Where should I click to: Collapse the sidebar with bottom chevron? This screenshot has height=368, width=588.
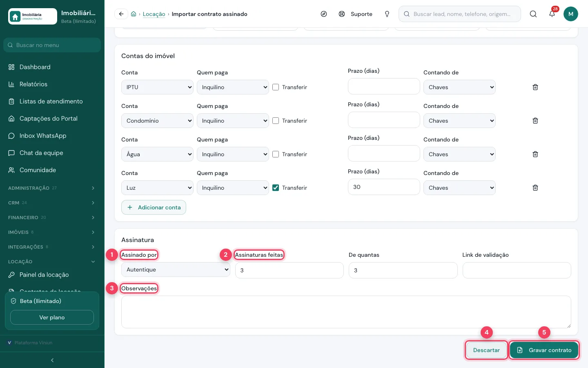[x=52, y=360]
